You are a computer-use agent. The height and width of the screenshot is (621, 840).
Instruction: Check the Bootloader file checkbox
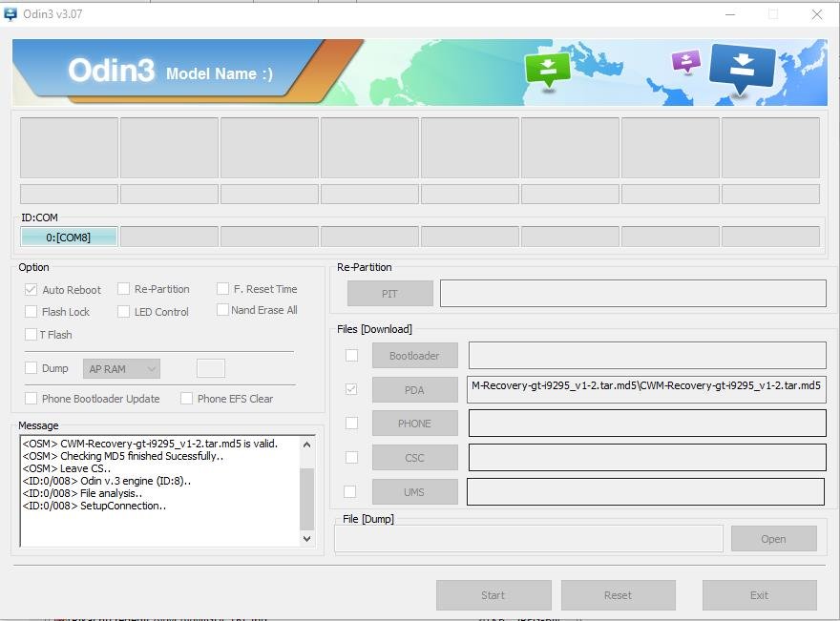tap(351, 355)
